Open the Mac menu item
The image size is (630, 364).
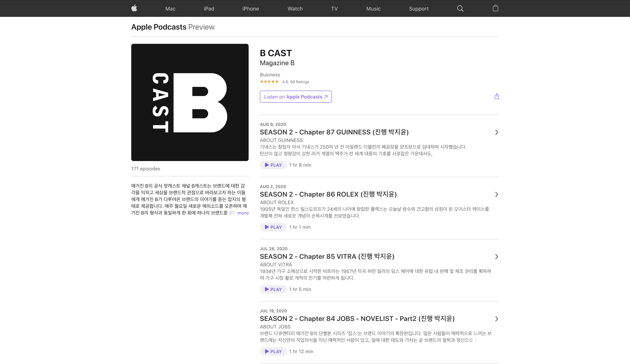coord(170,9)
